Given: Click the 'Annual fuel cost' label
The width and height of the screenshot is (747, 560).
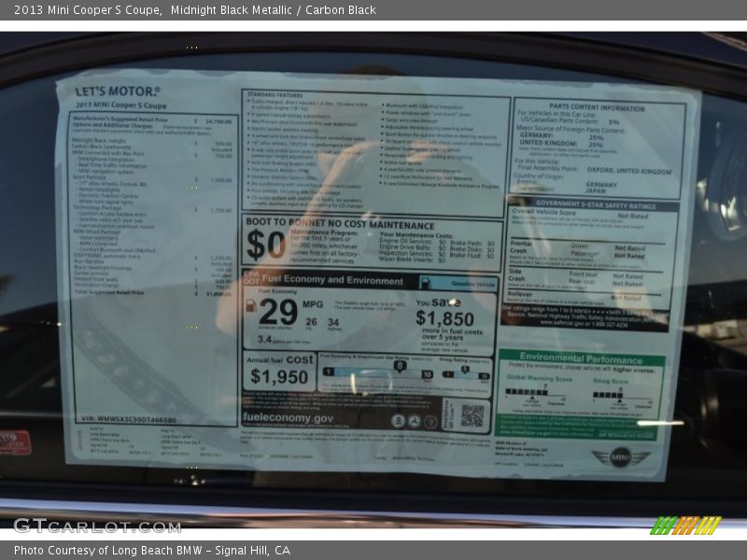Looking at the screenshot, I should [280, 359].
